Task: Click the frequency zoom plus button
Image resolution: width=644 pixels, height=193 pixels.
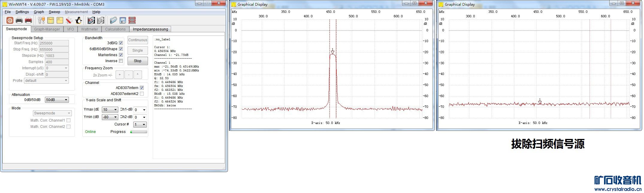Action: point(120,75)
